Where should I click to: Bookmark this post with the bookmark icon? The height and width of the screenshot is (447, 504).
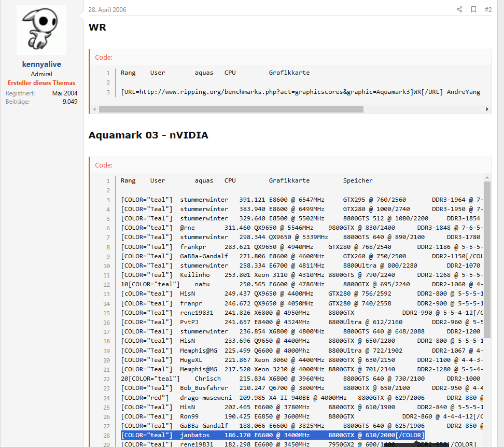point(473,9)
